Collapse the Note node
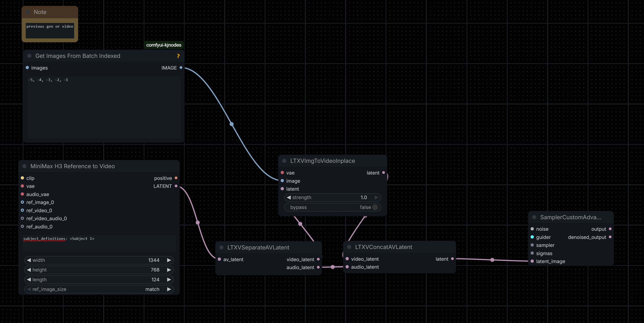Image resolution: width=644 pixels, height=323 pixels. tap(28, 12)
